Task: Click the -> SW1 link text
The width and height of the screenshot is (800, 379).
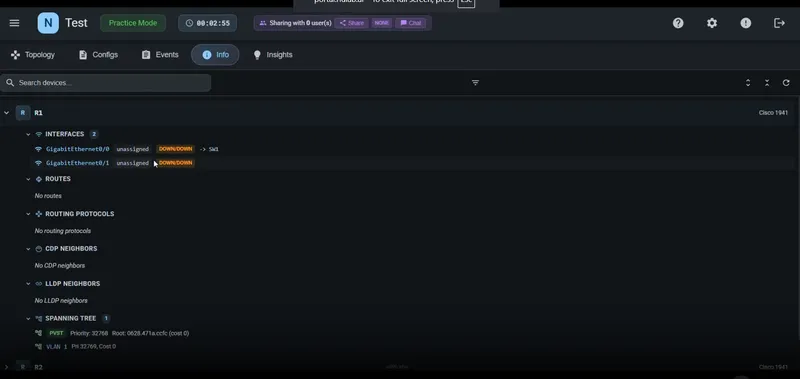Action: (x=209, y=149)
